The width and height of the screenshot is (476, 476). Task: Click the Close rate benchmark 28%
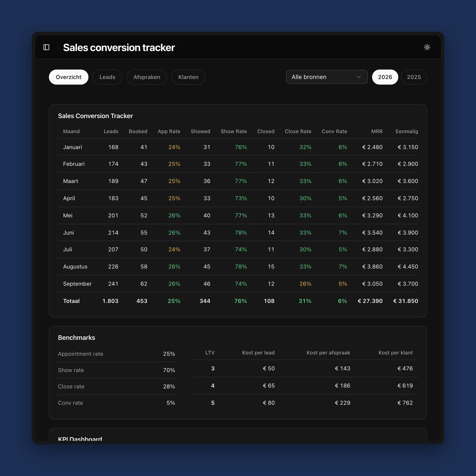tap(169, 387)
